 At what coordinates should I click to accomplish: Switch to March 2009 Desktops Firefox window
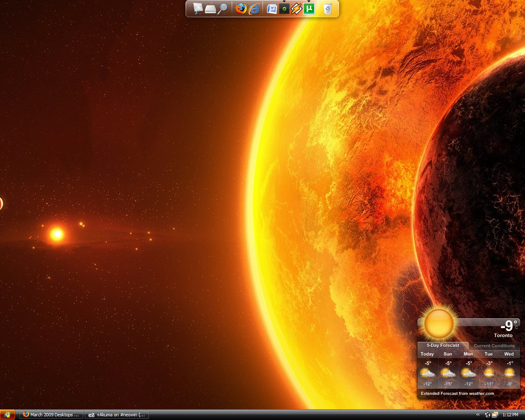click(x=51, y=415)
